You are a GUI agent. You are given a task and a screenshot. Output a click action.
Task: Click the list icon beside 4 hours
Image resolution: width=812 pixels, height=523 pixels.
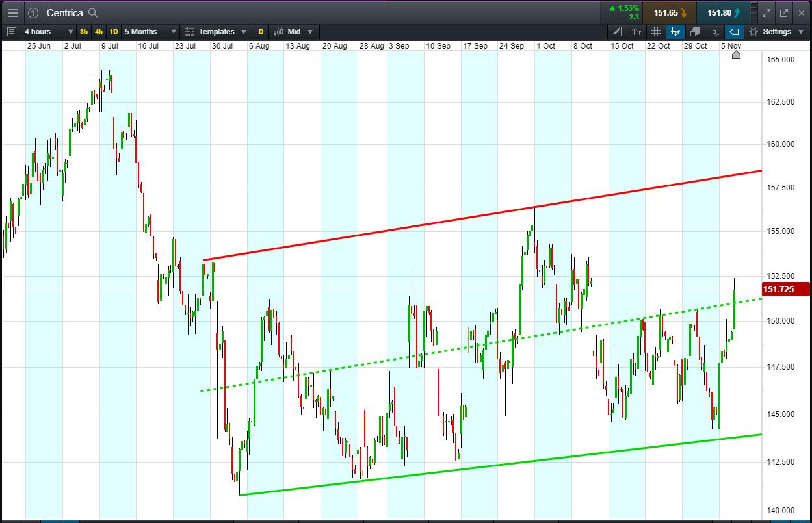(x=11, y=31)
